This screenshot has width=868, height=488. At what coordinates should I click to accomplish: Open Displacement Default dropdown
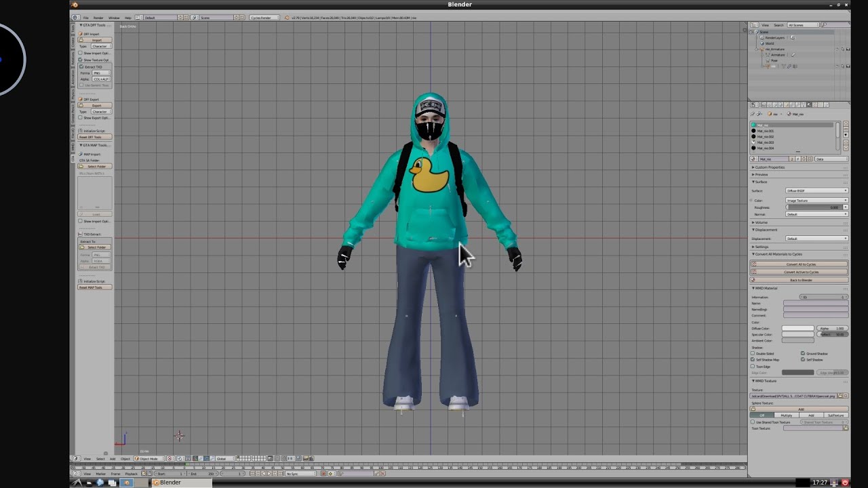tap(816, 239)
